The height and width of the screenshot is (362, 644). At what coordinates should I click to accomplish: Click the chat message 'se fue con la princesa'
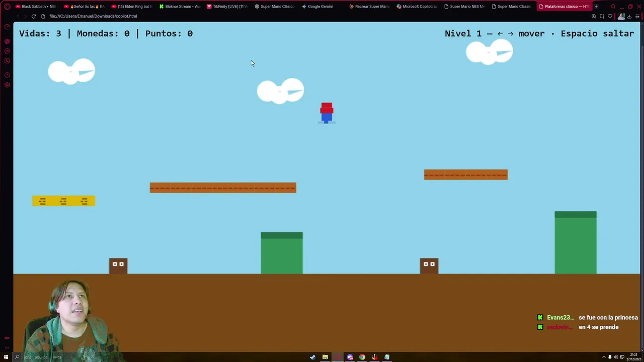608,318
